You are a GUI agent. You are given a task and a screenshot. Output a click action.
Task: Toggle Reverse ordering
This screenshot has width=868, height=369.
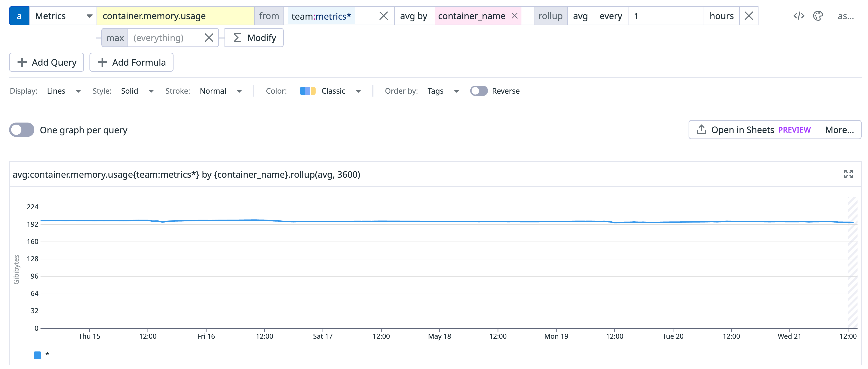click(479, 91)
